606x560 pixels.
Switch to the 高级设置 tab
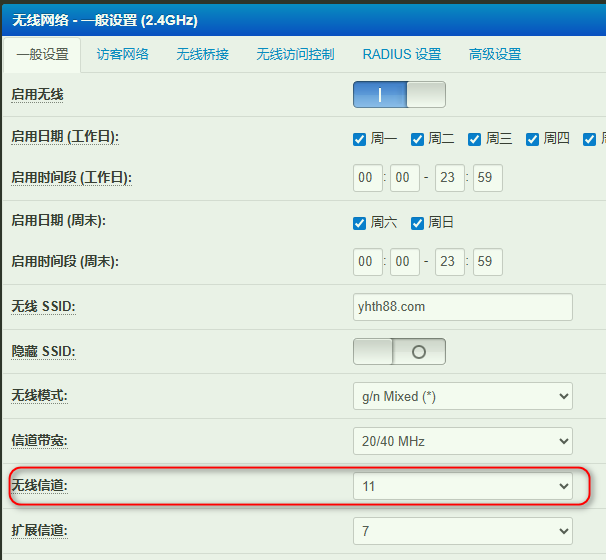[x=495, y=54]
